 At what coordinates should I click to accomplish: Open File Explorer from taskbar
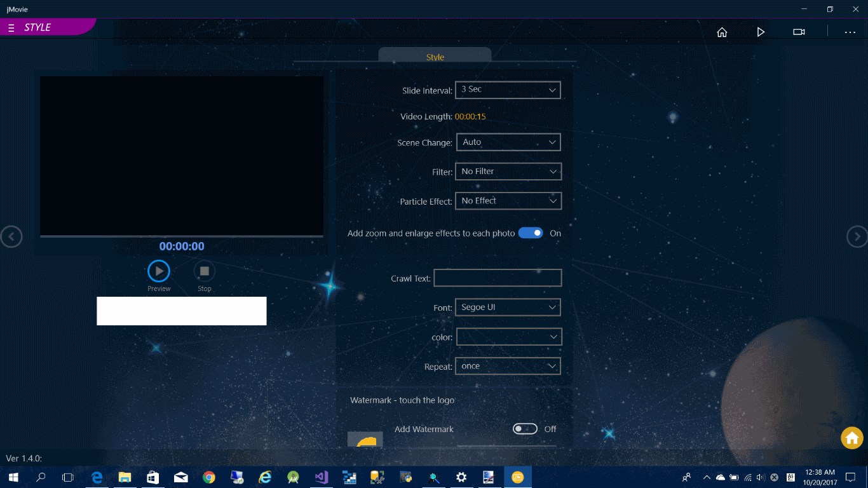[125, 477]
